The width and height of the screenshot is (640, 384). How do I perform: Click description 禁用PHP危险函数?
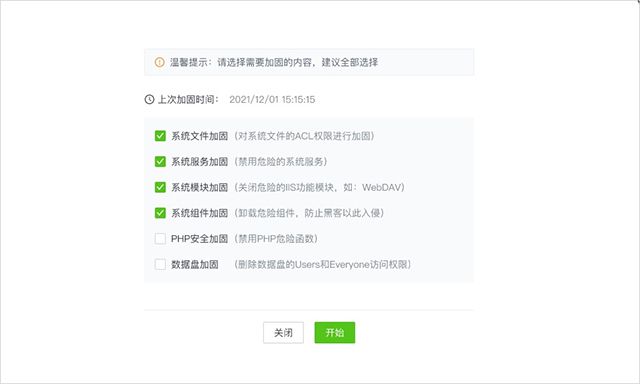coord(276,239)
